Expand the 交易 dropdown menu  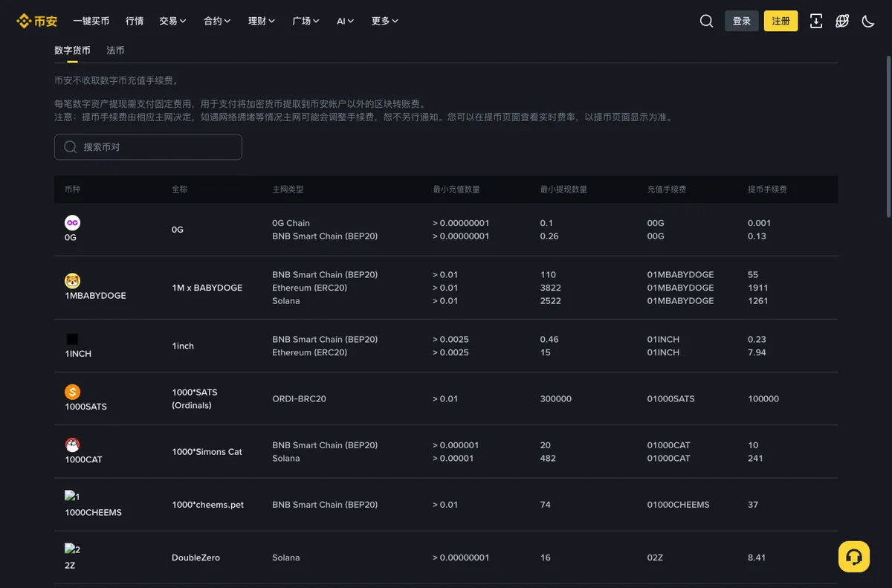click(172, 21)
